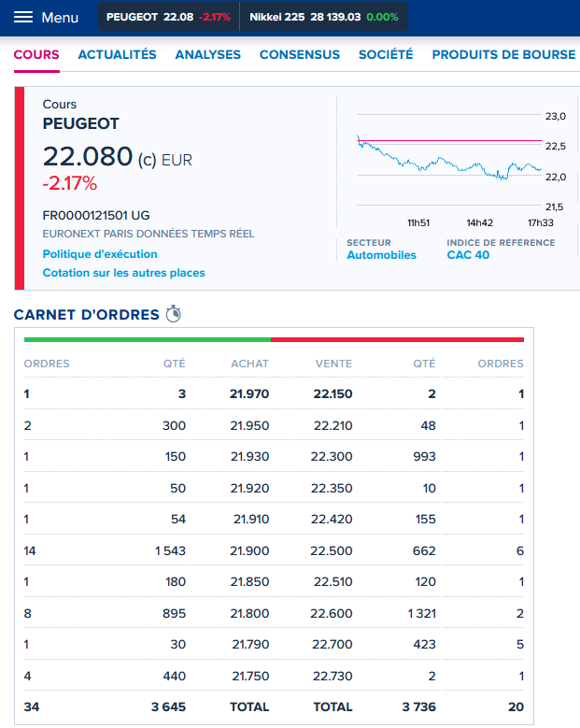Viewport: 580px width, 728px height.
Task: Click bid price 21.910
Action: pyautogui.click(x=251, y=519)
